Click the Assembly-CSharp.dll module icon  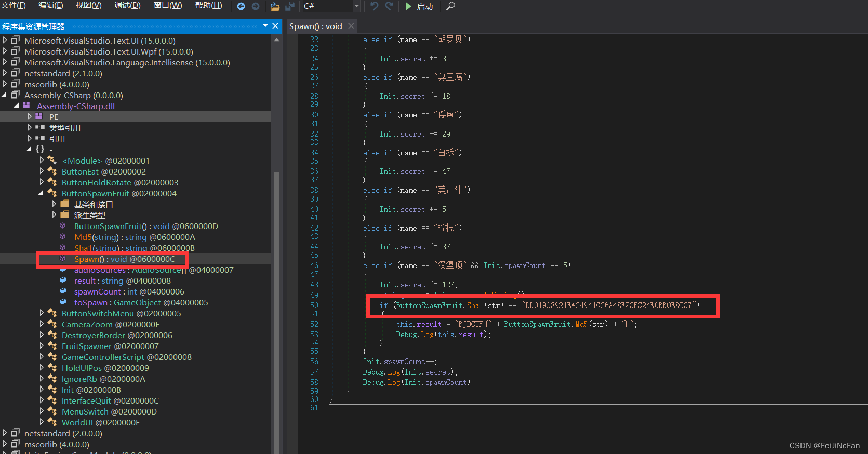[x=26, y=105]
